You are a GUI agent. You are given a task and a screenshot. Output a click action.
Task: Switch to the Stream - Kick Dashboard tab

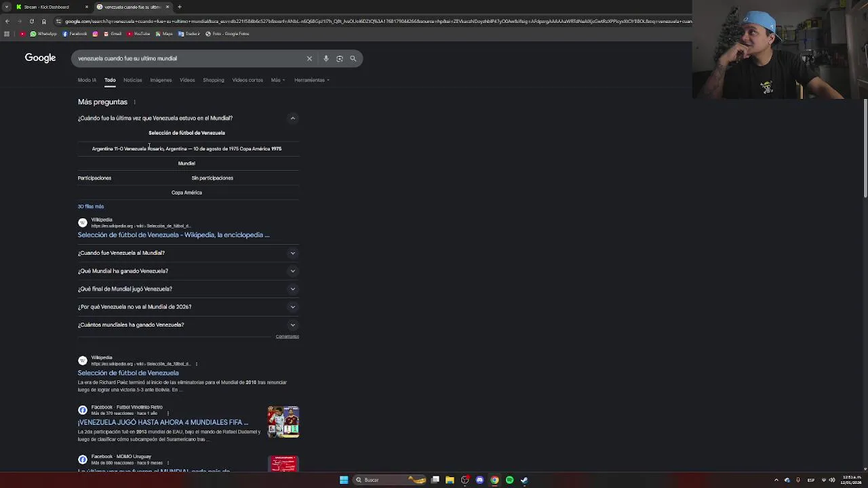coord(47,7)
